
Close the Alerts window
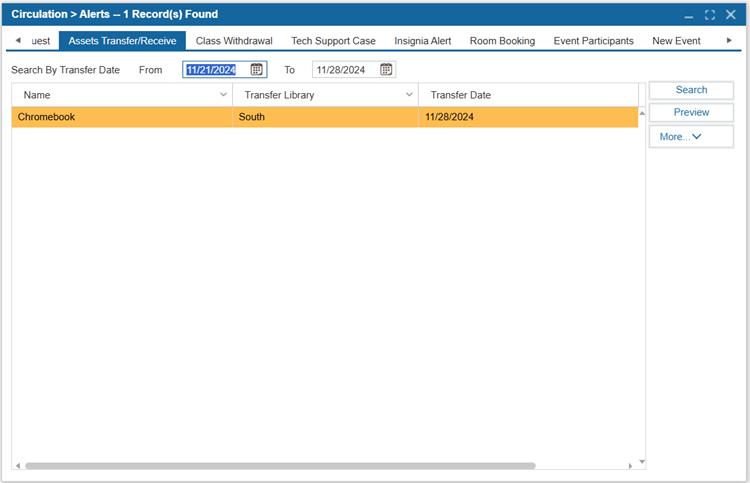(x=730, y=15)
